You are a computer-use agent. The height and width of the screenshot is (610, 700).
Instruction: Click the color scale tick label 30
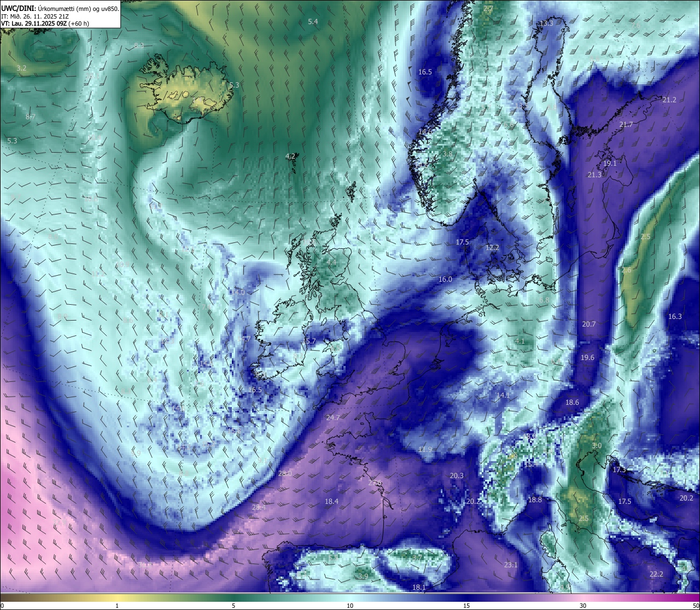click(583, 606)
